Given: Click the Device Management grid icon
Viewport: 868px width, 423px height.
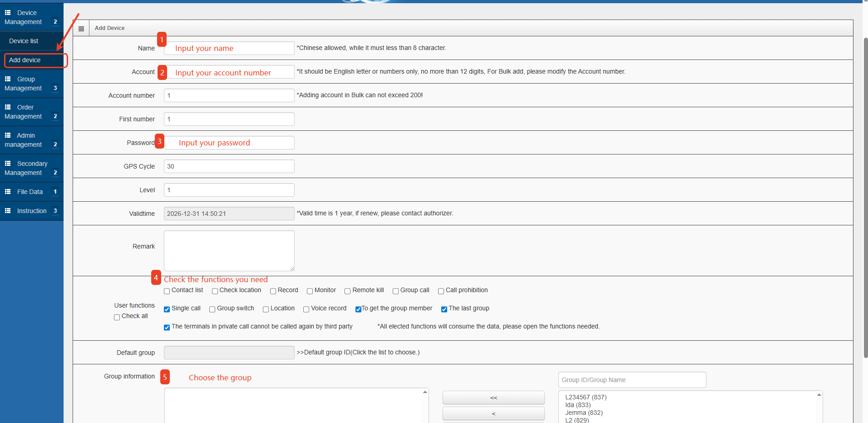Looking at the screenshot, I should click(7, 13).
